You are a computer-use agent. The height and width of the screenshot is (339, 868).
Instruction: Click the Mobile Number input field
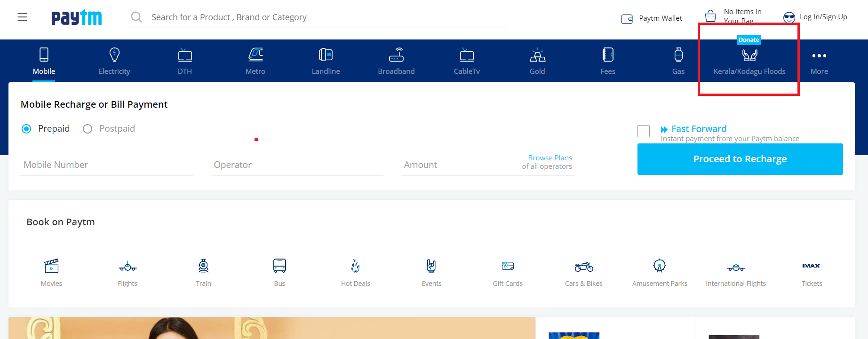tap(107, 165)
